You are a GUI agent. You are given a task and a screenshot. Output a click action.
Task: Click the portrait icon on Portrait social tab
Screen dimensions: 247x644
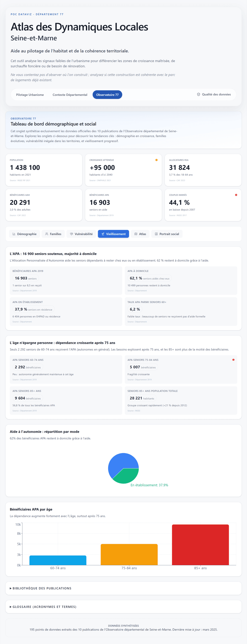tap(156, 234)
